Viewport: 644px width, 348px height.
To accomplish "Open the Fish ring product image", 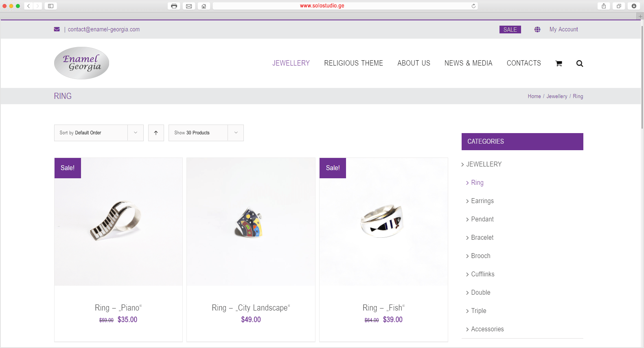I will click(x=383, y=222).
